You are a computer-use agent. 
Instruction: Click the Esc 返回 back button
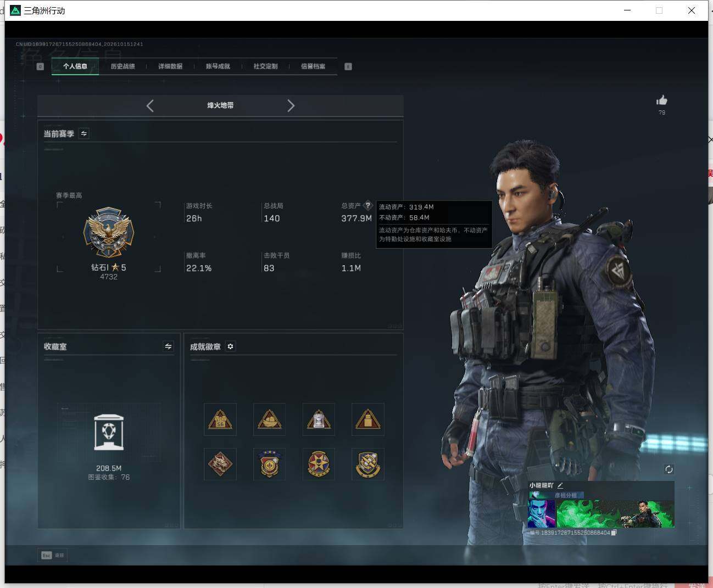point(53,555)
